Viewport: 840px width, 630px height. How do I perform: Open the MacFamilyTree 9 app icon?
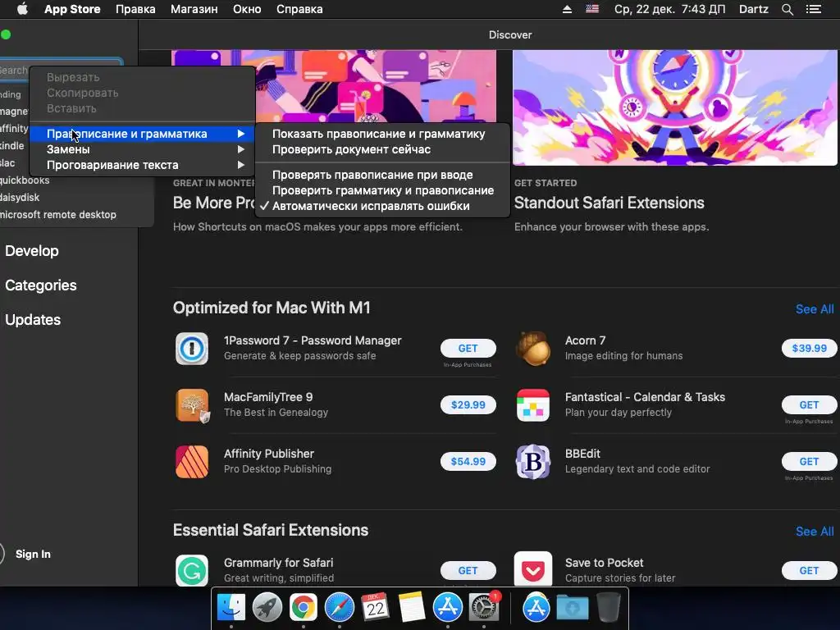192,405
